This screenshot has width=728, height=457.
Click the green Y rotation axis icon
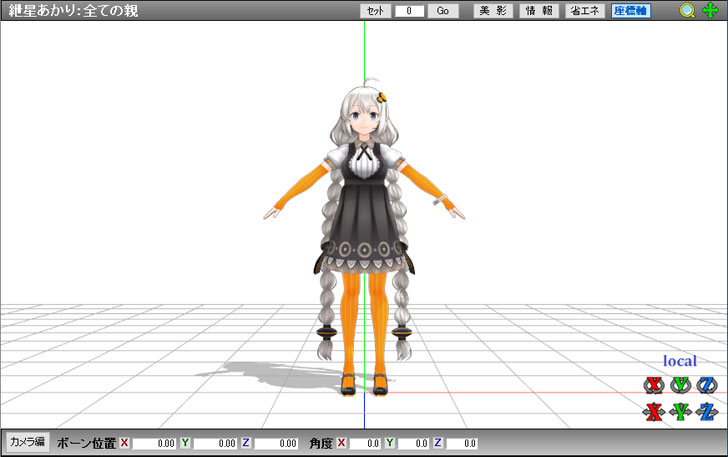point(681,385)
